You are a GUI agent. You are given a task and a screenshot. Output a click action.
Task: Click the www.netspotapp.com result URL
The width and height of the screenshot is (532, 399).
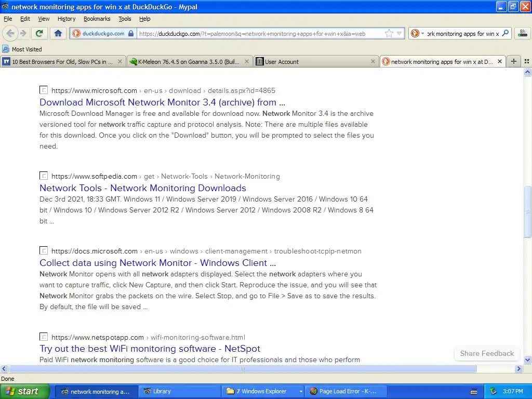148,338
